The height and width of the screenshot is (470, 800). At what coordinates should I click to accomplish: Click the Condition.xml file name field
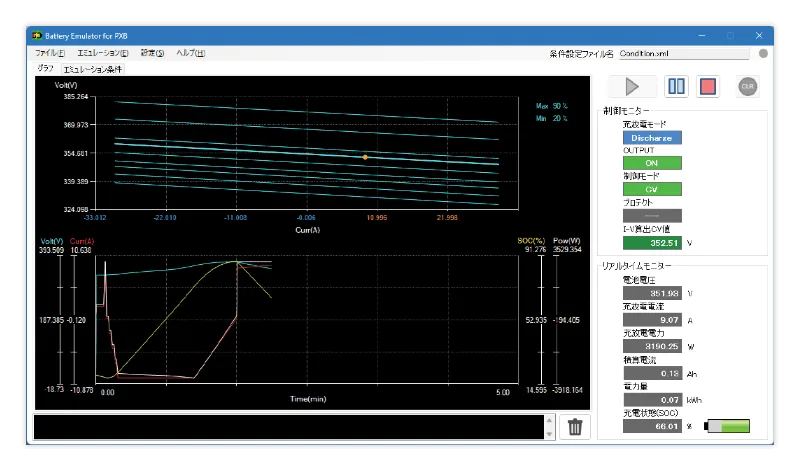tap(684, 53)
